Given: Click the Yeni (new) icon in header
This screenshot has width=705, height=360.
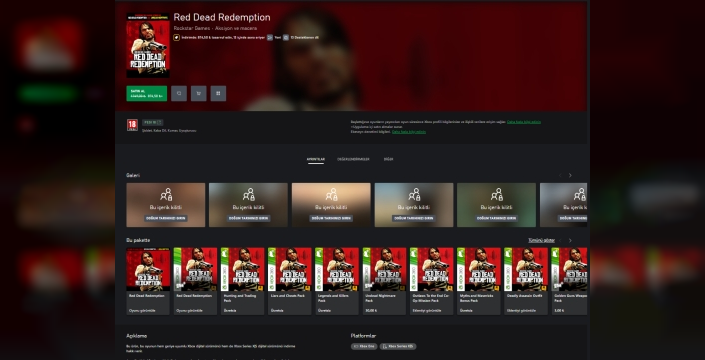Looking at the screenshot, I should tap(270, 37).
